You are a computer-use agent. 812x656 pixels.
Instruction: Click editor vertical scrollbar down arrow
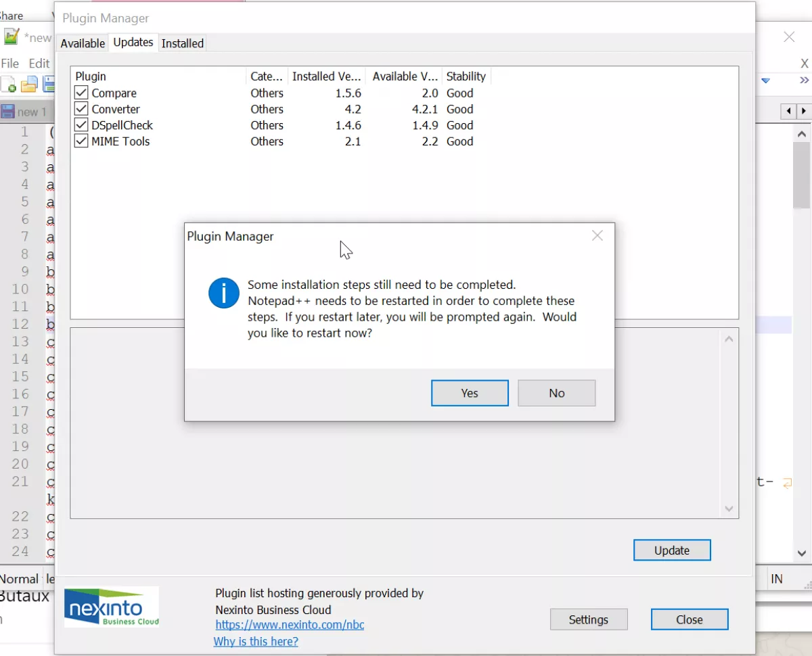tap(802, 553)
